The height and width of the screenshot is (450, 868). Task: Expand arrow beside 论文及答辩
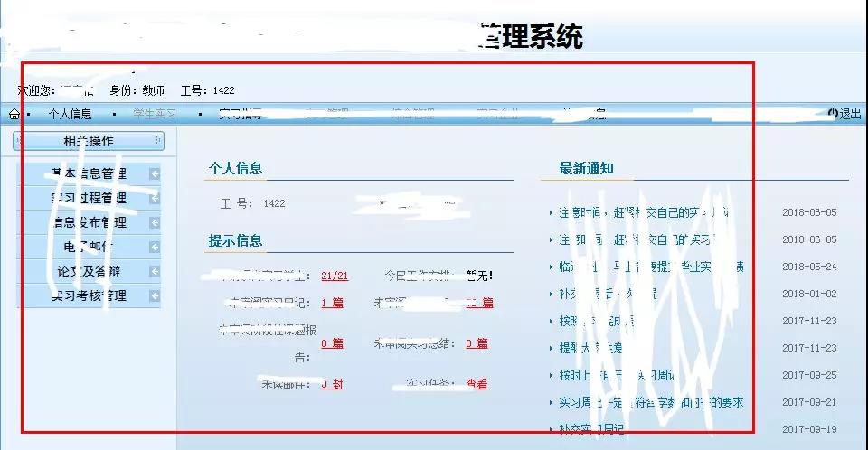point(155,271)
